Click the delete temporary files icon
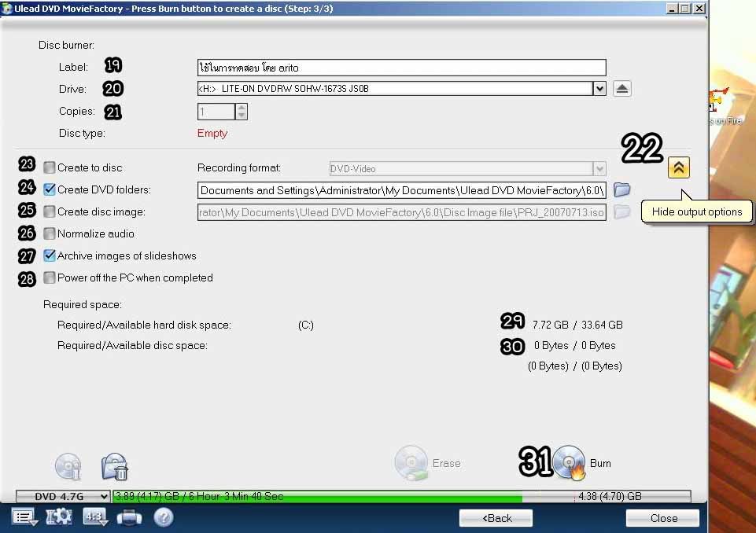Screen dimensions: 756x533 115,467
